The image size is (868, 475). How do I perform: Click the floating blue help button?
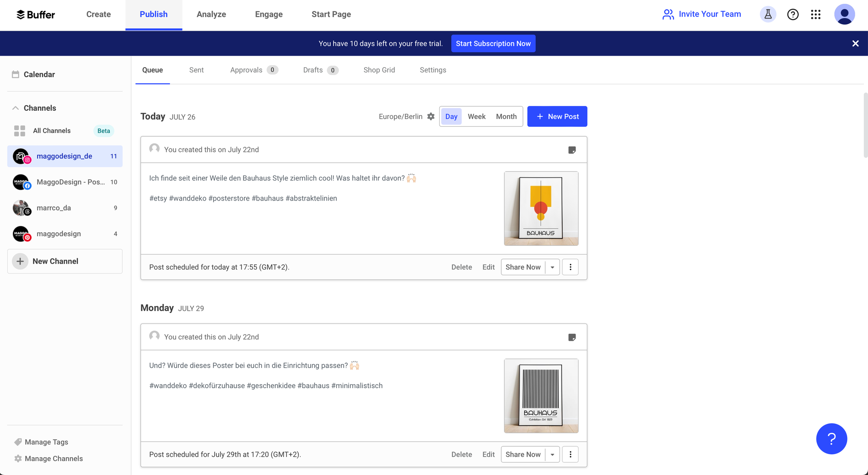(831, 439)
